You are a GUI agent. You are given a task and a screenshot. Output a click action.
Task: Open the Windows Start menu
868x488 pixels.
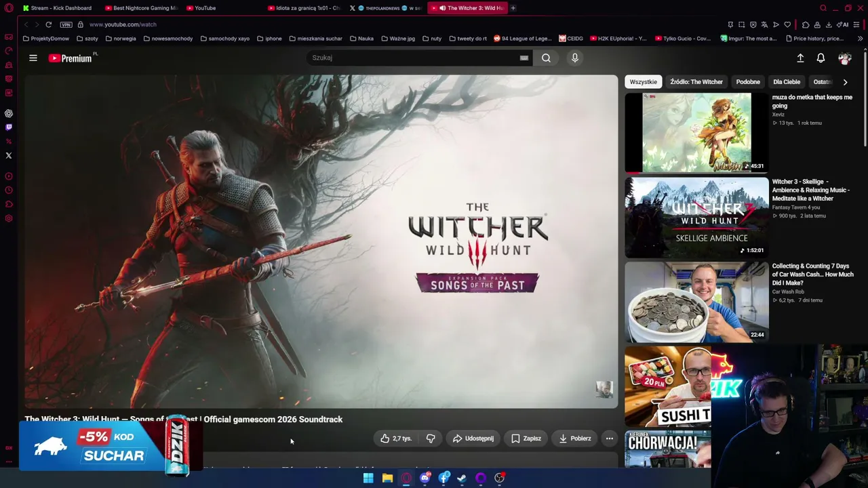[368, 479]
